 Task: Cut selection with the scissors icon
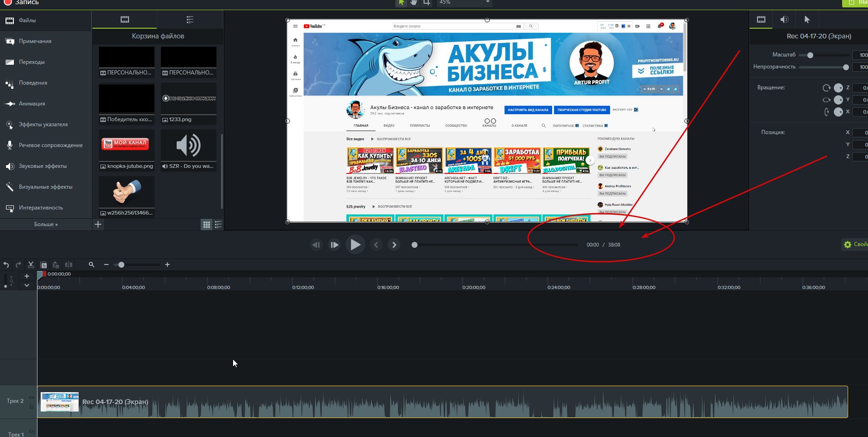point(31,265)
